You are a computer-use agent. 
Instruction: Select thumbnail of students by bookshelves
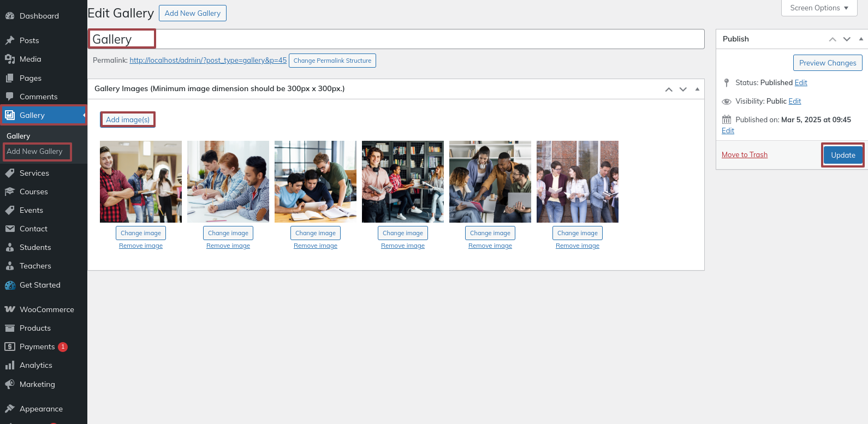pyautogui.click(x=403, y=182)
